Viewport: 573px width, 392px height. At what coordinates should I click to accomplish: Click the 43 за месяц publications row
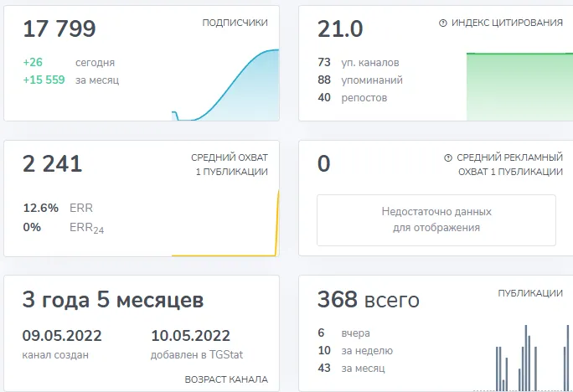tap(351, 368)
